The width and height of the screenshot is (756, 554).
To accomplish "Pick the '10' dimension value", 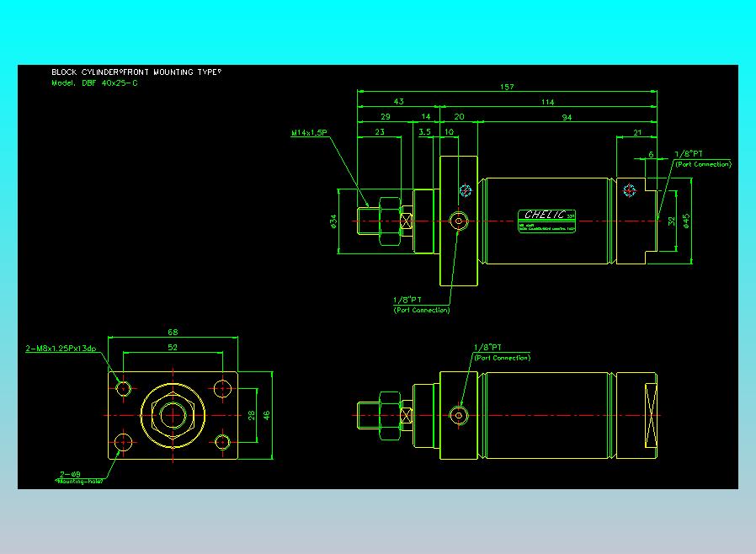I will [449, 131].
